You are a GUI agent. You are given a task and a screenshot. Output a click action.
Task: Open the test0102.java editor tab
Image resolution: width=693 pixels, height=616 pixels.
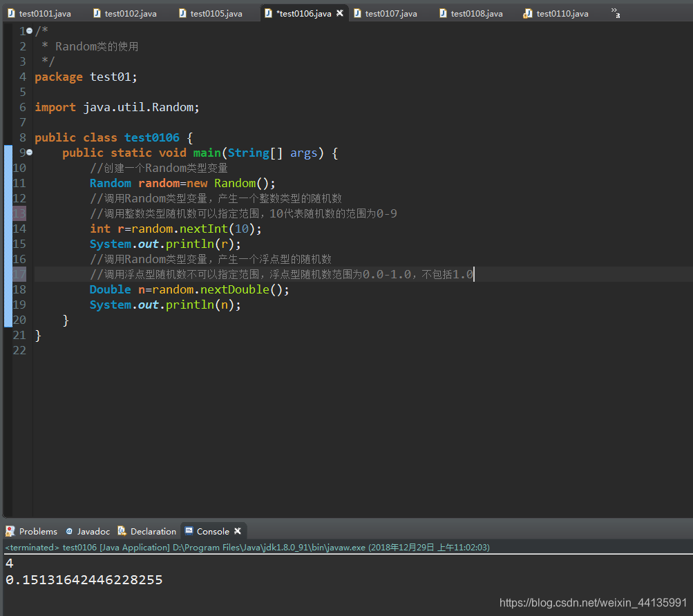pos(131,14)
